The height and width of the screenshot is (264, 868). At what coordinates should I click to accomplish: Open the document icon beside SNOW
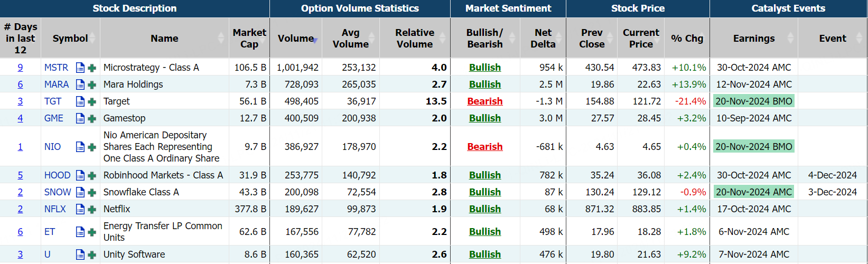point(80,192)
